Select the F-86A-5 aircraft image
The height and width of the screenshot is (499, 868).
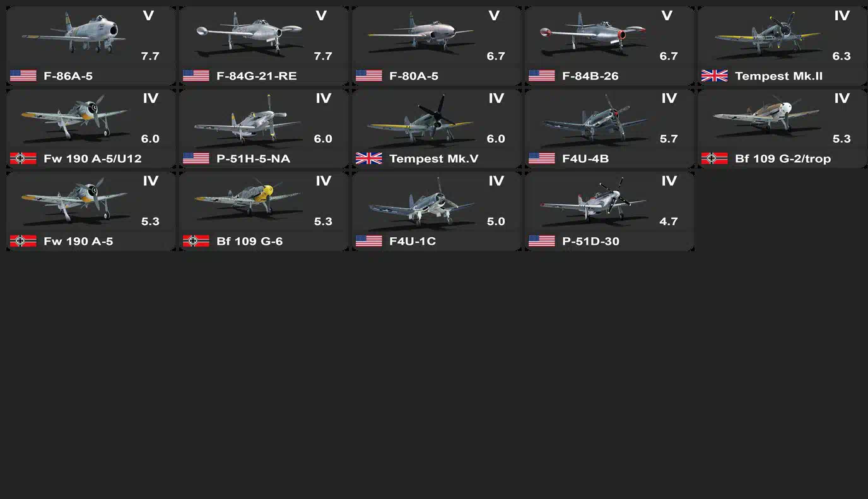click(71, 33)
